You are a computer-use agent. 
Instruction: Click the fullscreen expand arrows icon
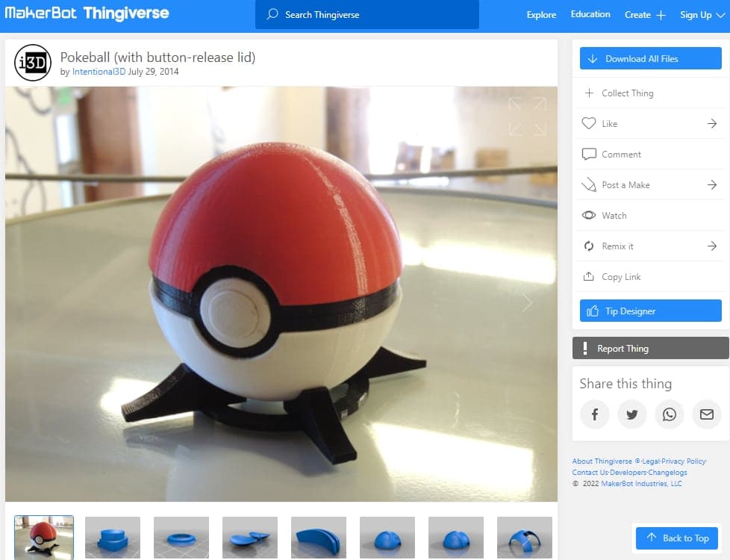click(527, 116)
